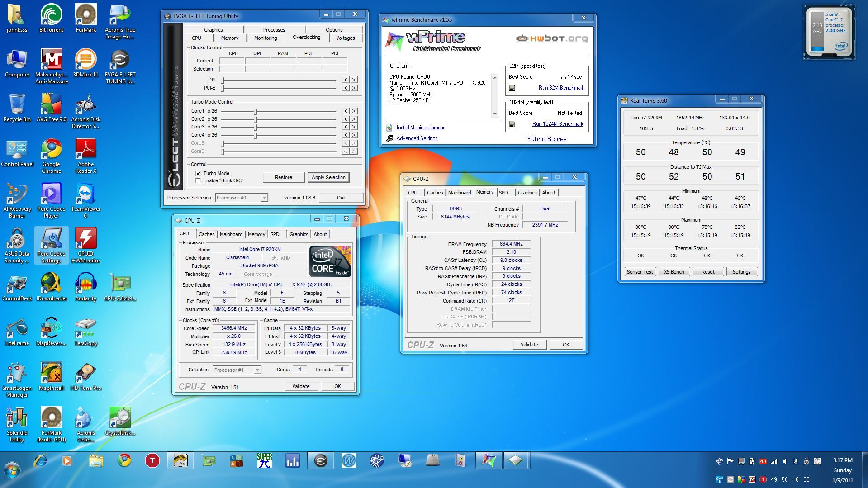Open the CPU-Z processor Selection dropdown
The height and width of the screenshot is (488, 868).
pos(237,370)
